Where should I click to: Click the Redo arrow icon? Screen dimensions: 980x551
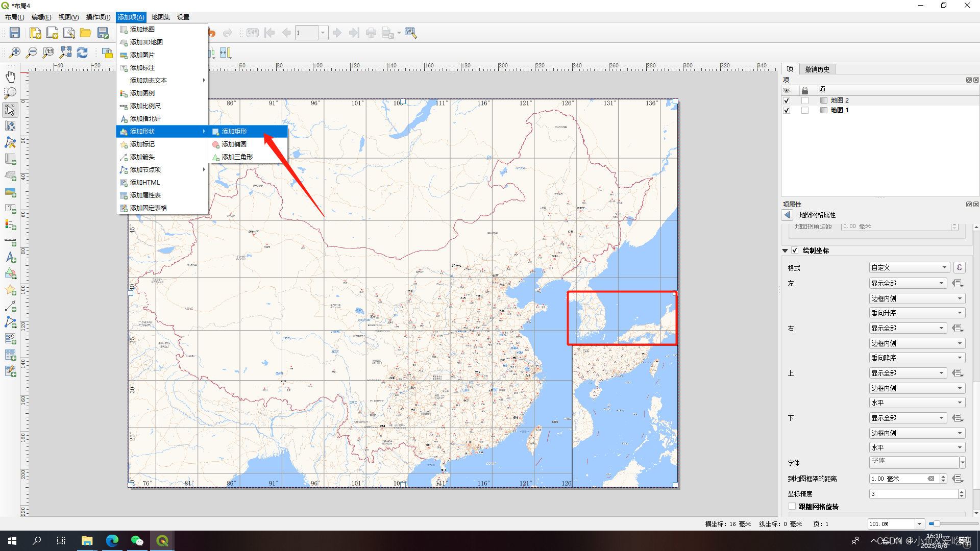coord(228,33)
